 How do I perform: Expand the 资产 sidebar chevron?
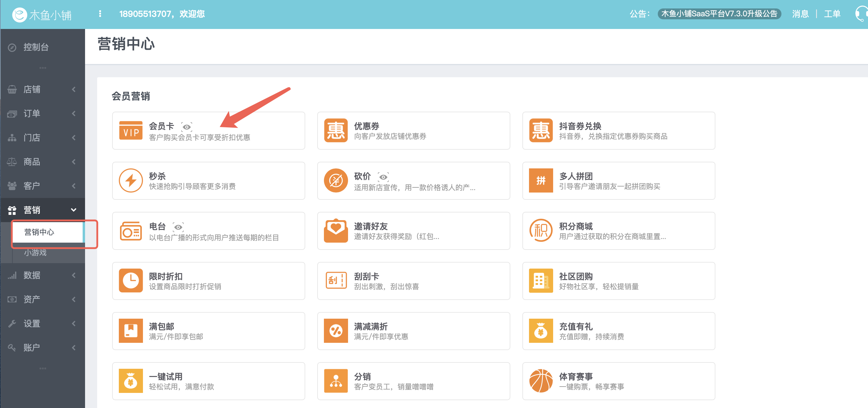pos(74,299)
